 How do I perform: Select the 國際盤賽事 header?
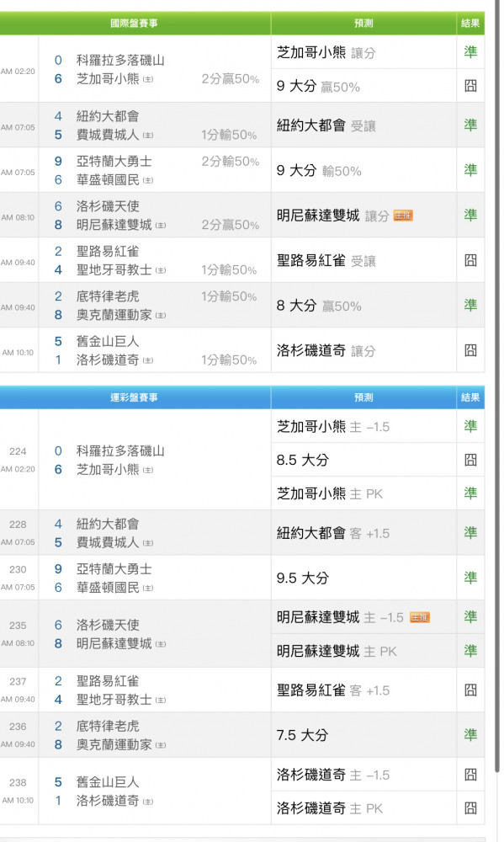click(x=134, y=23)
